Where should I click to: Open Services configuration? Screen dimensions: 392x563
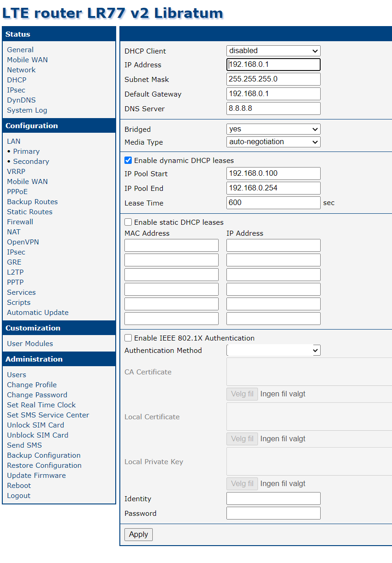(21, 292)
